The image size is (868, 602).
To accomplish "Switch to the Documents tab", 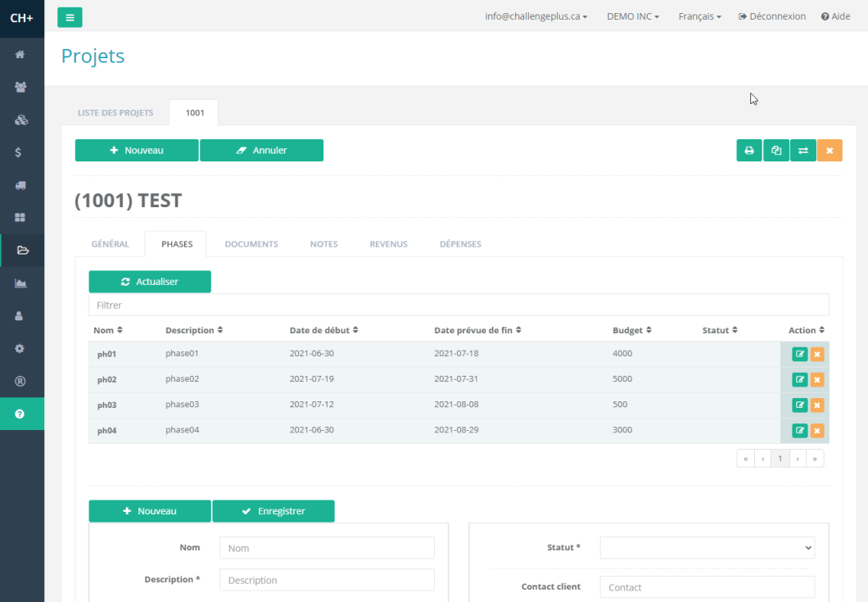I will click(x=251, y=244).
